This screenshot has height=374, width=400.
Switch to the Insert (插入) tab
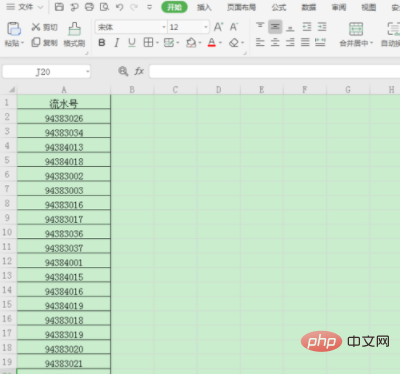(x=204, y=7)
